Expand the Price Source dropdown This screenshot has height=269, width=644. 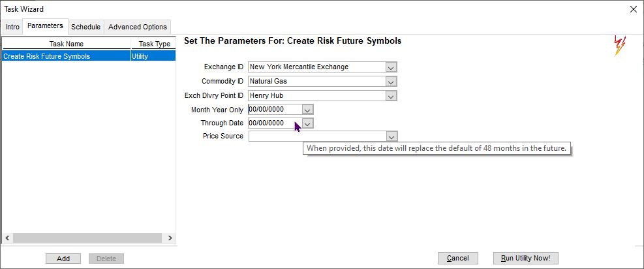[391, 136]
